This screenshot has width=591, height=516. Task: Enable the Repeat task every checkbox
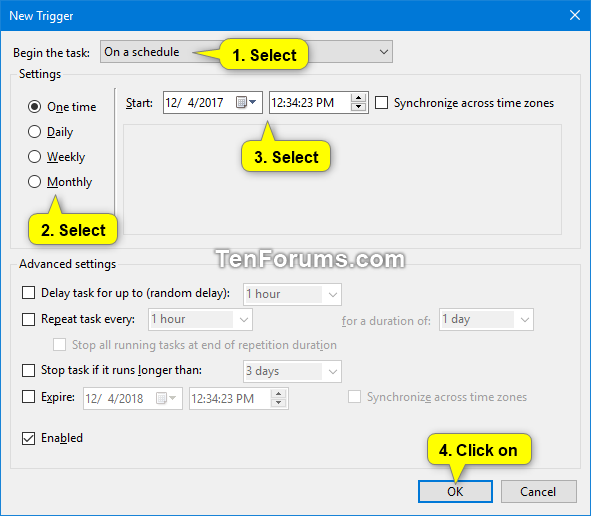click(x=28, y=319)
